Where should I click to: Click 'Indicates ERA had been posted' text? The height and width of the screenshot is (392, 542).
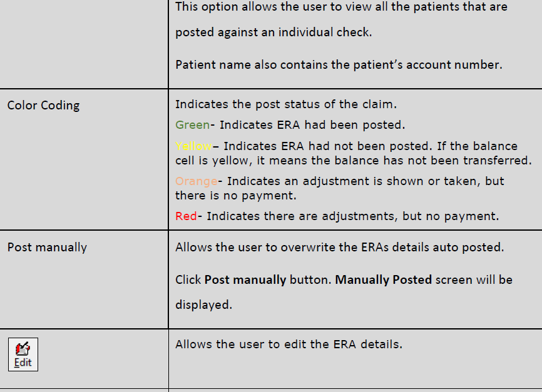[x=312, y=124]
